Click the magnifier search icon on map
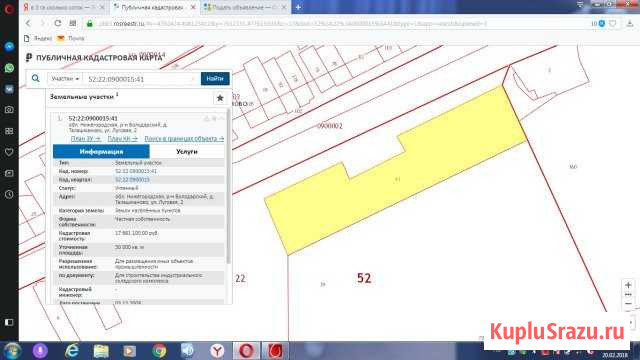Screen dimensions: 640x360 (36, 78)
